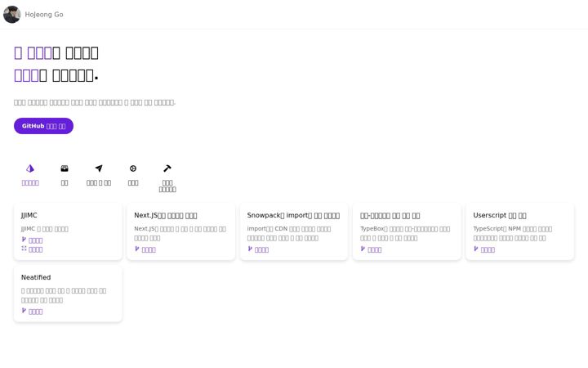Click the description mentioning TypeBox
The height and width of the screenshot is (368, 588).
click(x=405, y=233)
